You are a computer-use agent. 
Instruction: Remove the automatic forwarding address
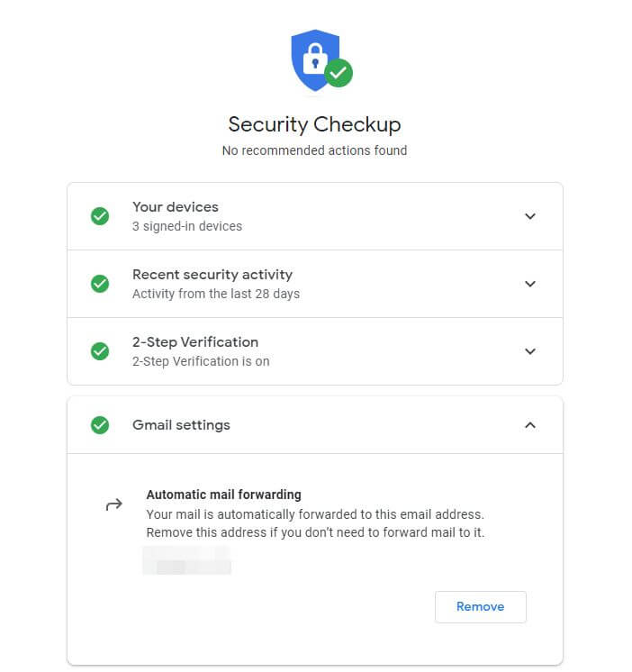click(x=481, y=607)
